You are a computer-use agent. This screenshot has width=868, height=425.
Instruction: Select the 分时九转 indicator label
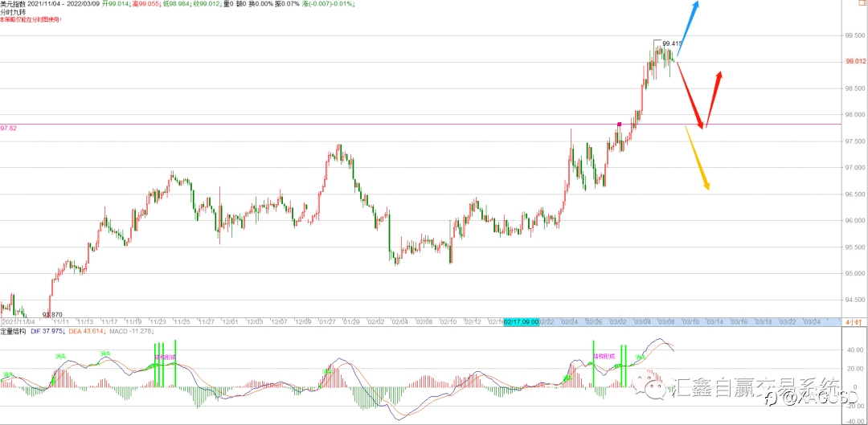click(13, 11)
